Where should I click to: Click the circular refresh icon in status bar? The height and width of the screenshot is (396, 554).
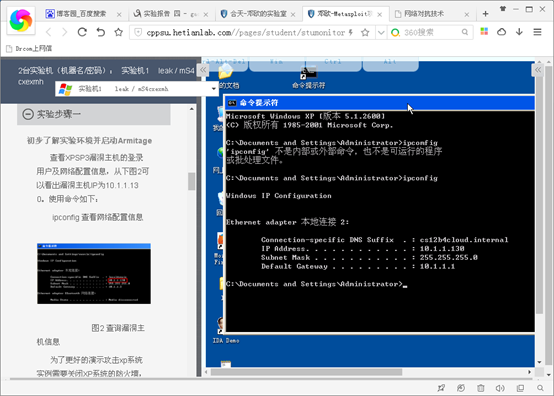pos(461,388)
